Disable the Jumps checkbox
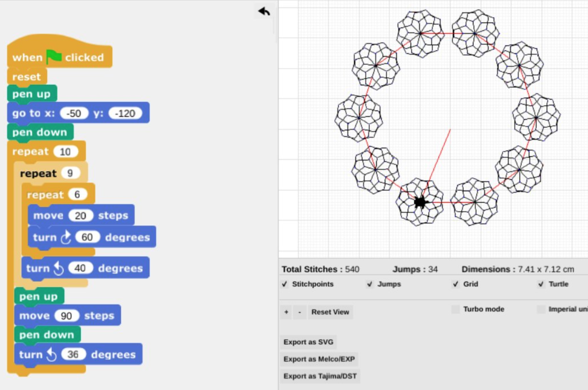 (370, 284)
